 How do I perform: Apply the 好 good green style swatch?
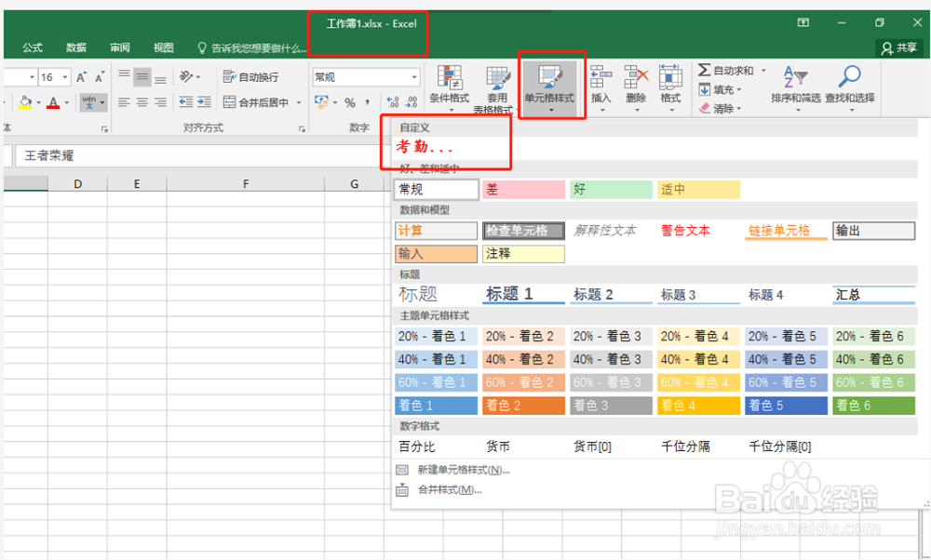point(611,190)
